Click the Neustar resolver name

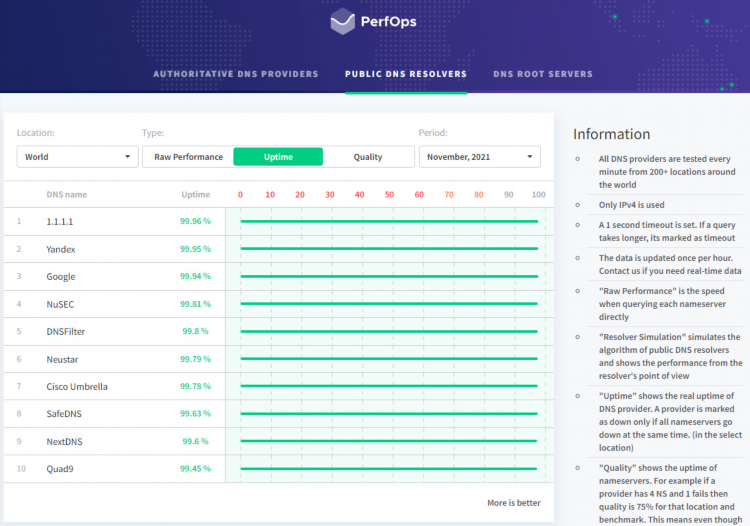[x=62, y=359]
